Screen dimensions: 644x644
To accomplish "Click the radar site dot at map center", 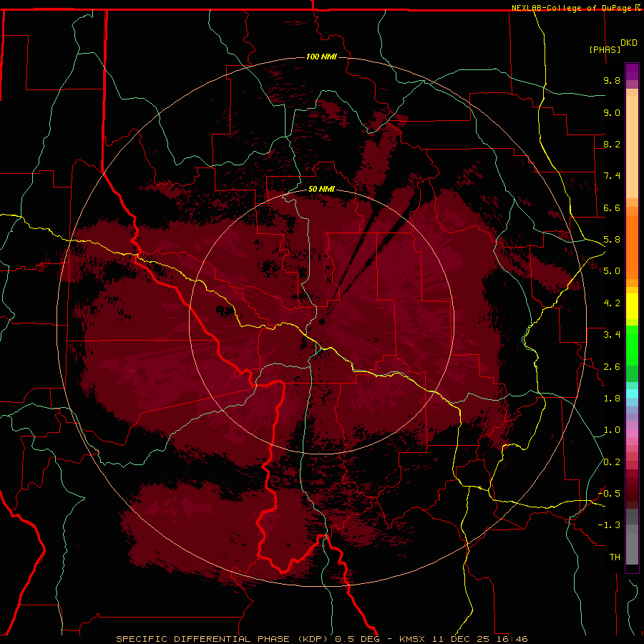I will (x=322, y=321).
